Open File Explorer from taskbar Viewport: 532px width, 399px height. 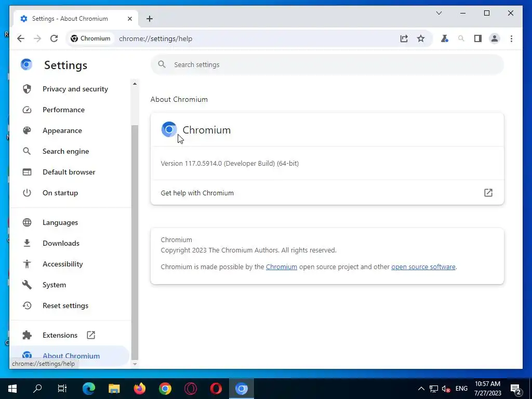pos(114,389)
